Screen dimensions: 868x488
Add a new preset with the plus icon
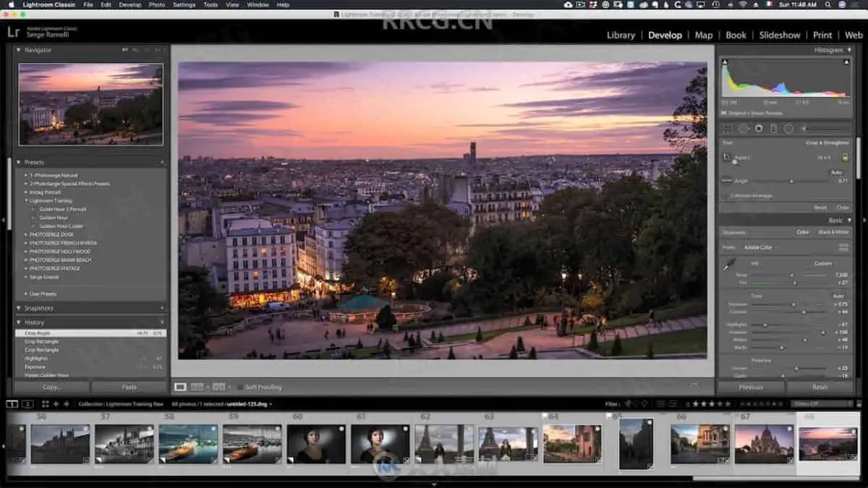point(162,163)
